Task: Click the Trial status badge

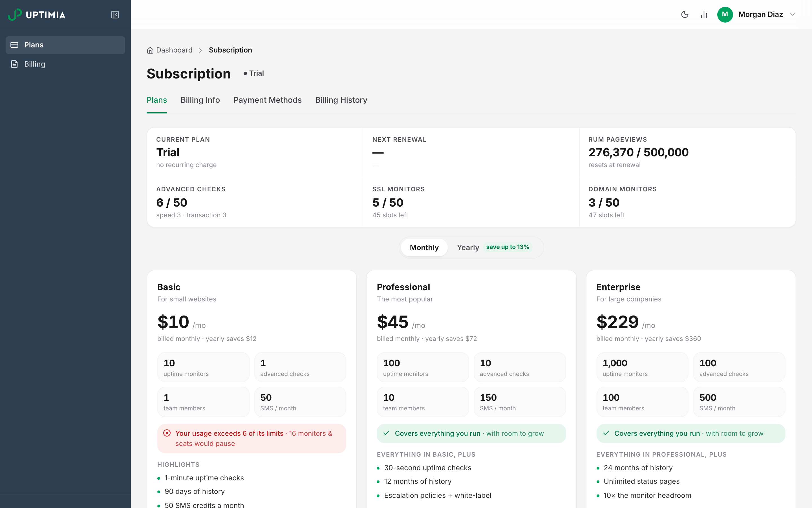Action: pos(253,73)
